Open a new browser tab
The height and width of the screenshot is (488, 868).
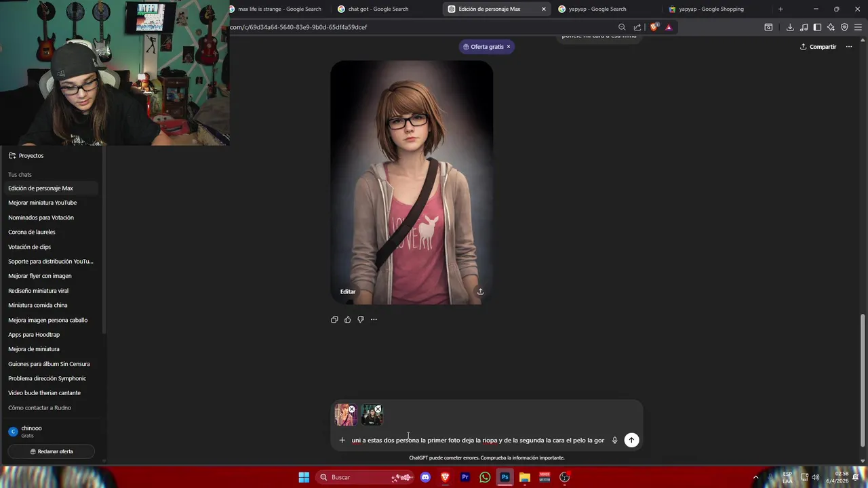click(781, 9)
